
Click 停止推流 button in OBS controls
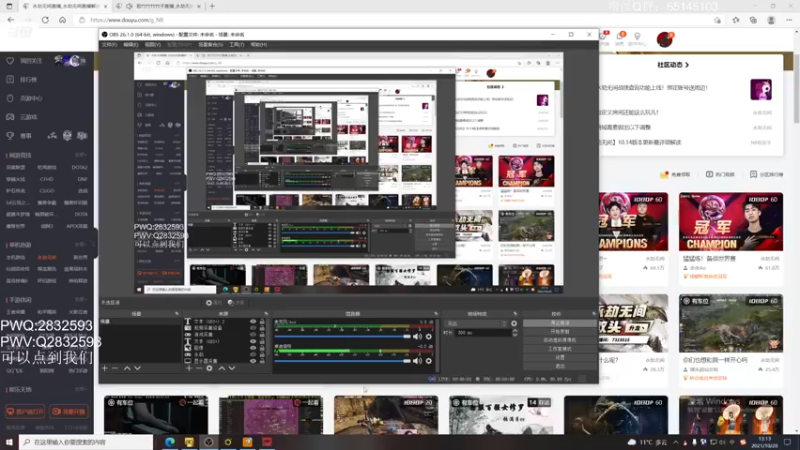560,323
